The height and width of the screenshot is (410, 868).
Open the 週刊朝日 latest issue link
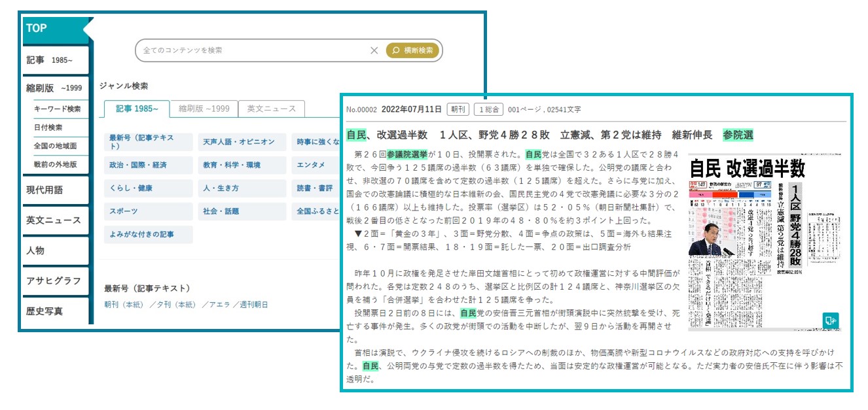[253, 305]
